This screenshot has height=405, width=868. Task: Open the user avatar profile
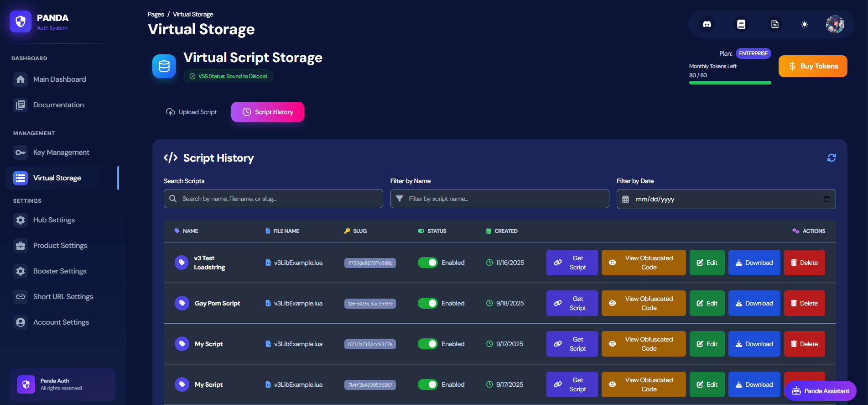coord(835,24)
